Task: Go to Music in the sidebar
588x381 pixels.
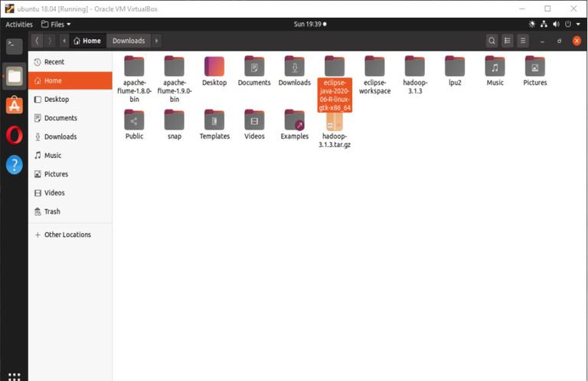Action: (x=70, y=156)
